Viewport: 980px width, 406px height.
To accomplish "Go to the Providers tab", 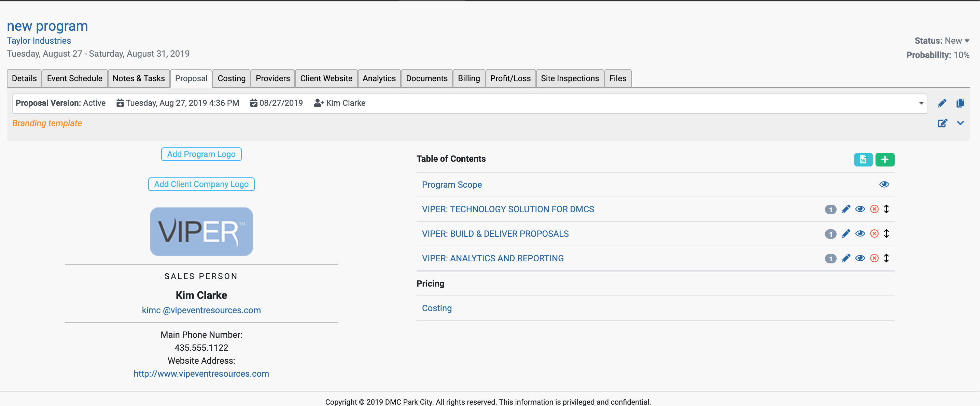I will 272,78.
